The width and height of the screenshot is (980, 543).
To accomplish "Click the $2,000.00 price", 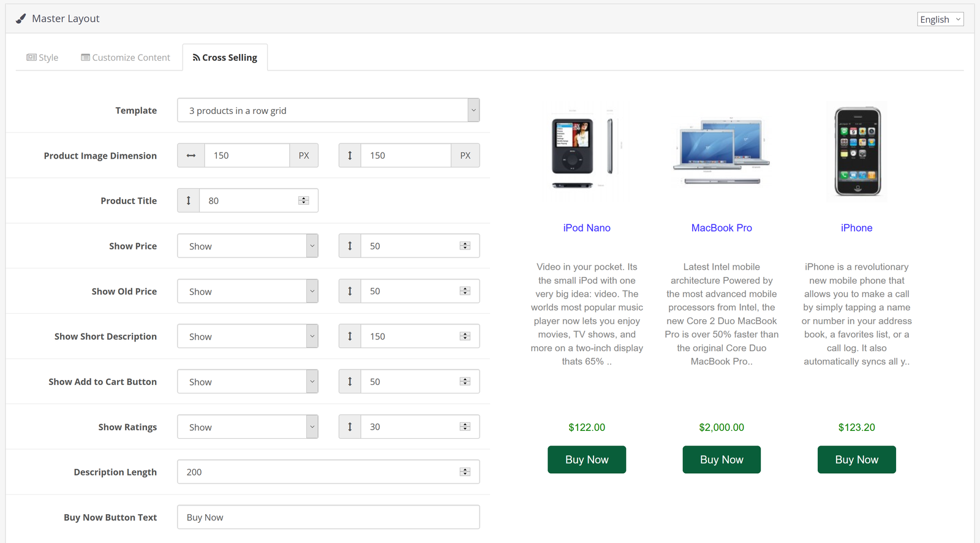I will pyautogui.click(x=722, y=427).
